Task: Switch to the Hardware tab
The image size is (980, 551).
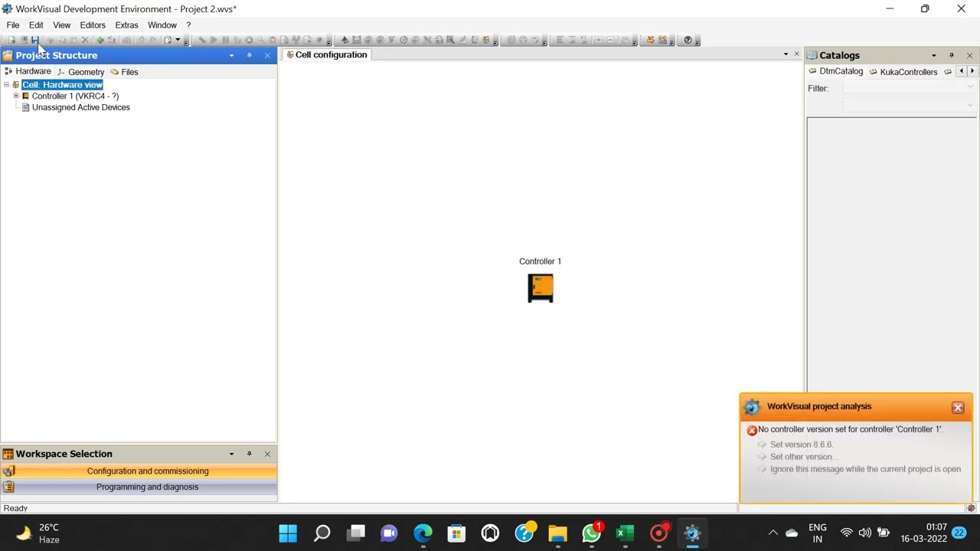Action: point(28,71)
